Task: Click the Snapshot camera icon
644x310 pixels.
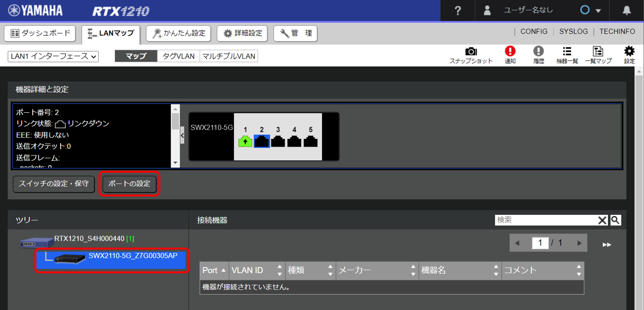Action: click(x=471, y=52)
